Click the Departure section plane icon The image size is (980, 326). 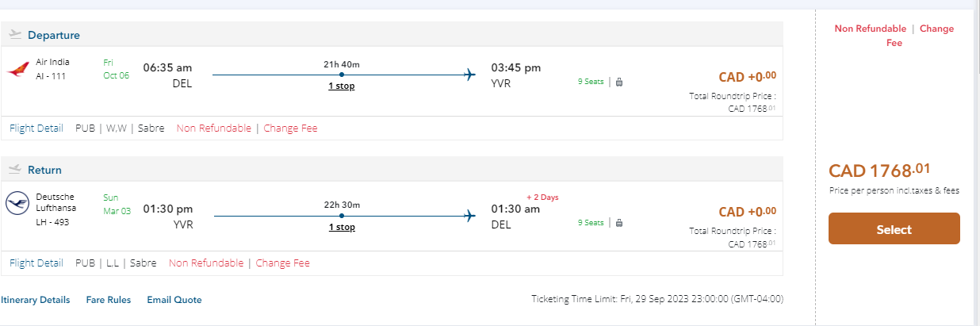[x=15, y=34]
